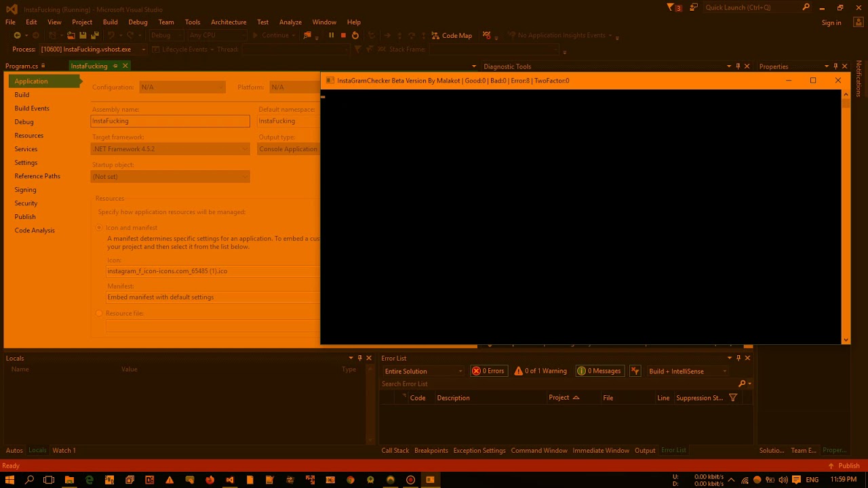Open the Architecture menu
Image resolution: width=868 pixels, height=488 pixels.
pyautogui.click(x=229, y=22)
